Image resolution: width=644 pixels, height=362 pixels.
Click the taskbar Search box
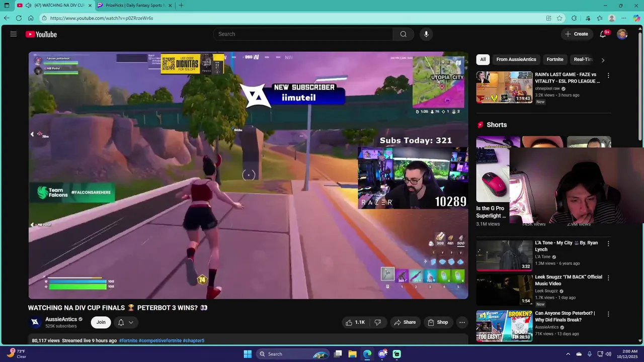point(293,354)
